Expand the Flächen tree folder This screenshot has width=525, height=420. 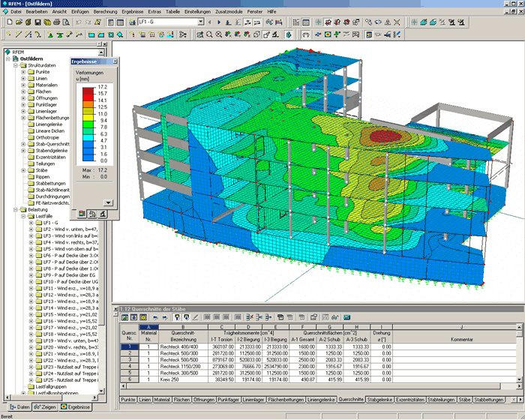23,91
